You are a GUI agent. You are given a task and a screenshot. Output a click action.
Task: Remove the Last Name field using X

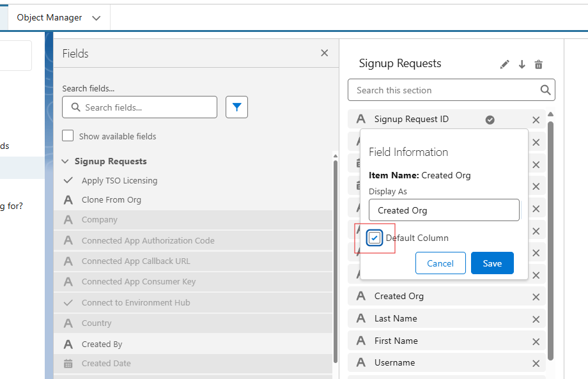coord(536,319)
